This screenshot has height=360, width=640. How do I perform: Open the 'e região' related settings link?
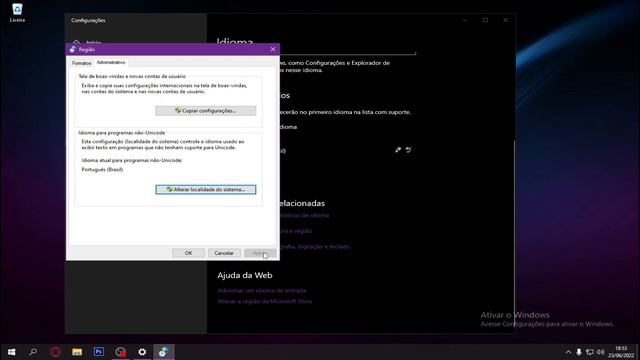(x=296, y=231)
